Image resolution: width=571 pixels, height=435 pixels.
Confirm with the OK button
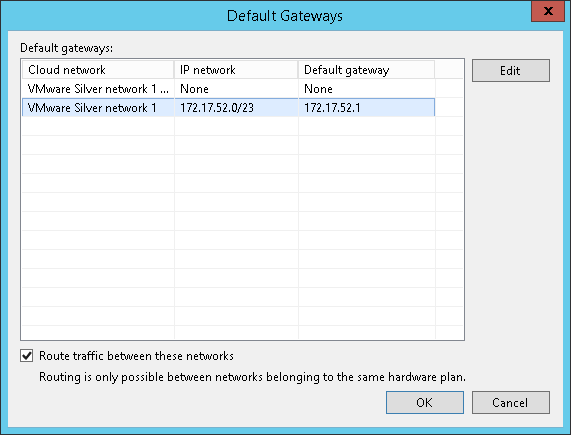click(425, 402)
